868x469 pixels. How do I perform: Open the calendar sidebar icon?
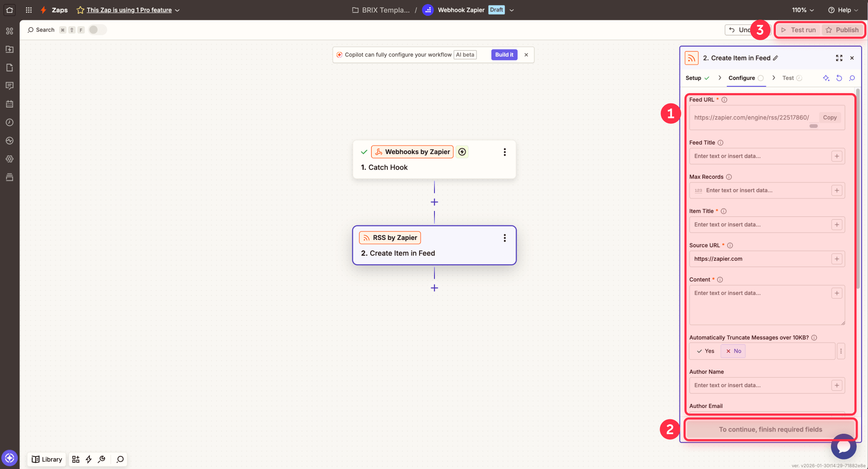coord(9,104)
